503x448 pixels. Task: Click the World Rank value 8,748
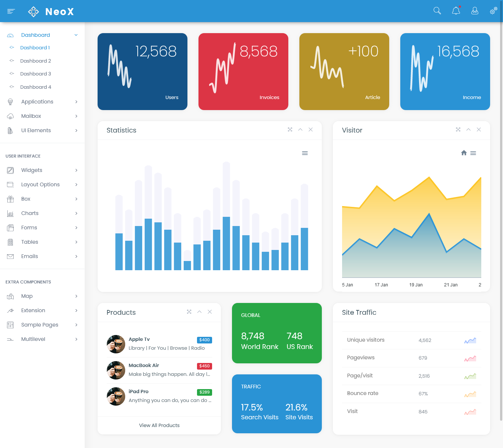[253, 336]
